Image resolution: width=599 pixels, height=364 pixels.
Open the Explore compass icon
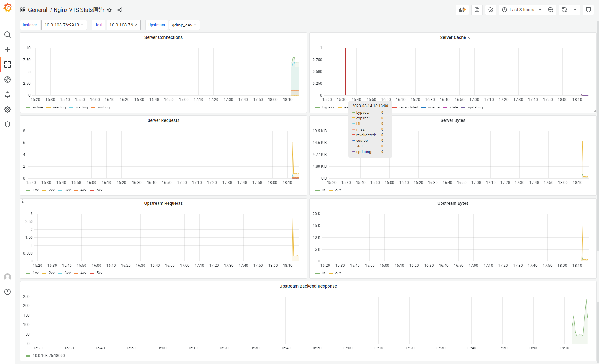7,79
